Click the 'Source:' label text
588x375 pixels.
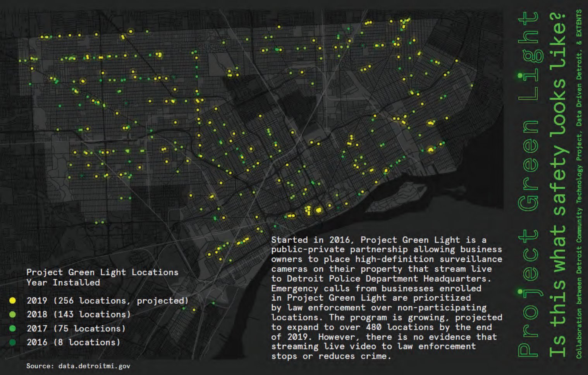40,366
